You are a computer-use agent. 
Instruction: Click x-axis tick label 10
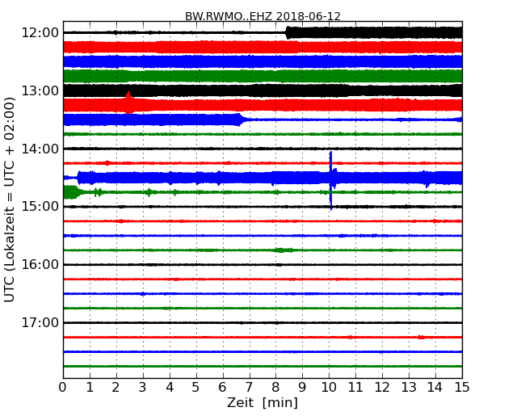tap(329, 388)
